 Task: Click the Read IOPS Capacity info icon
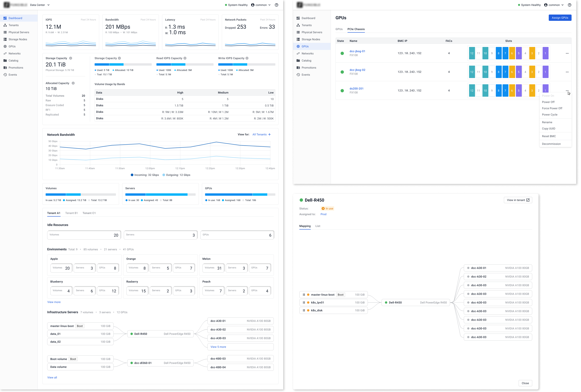tap(185, 58)
